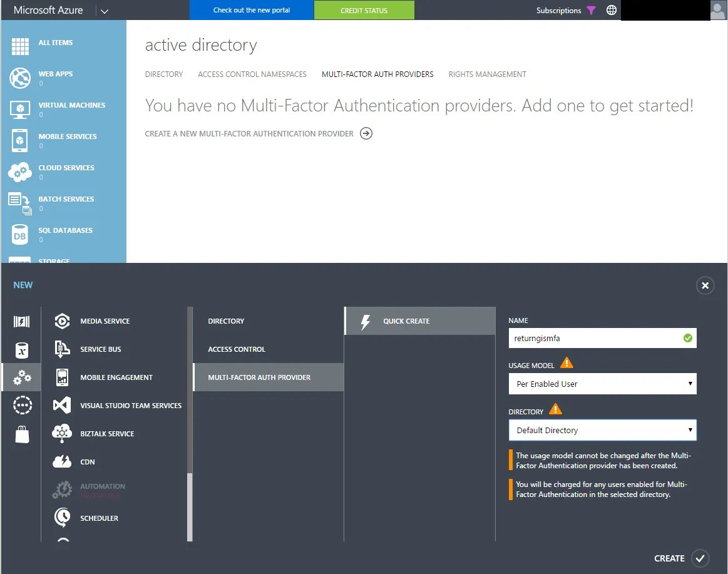Open All Items grid icon
The height and width of the screenshot is (574, 728).
pos(20,46)
